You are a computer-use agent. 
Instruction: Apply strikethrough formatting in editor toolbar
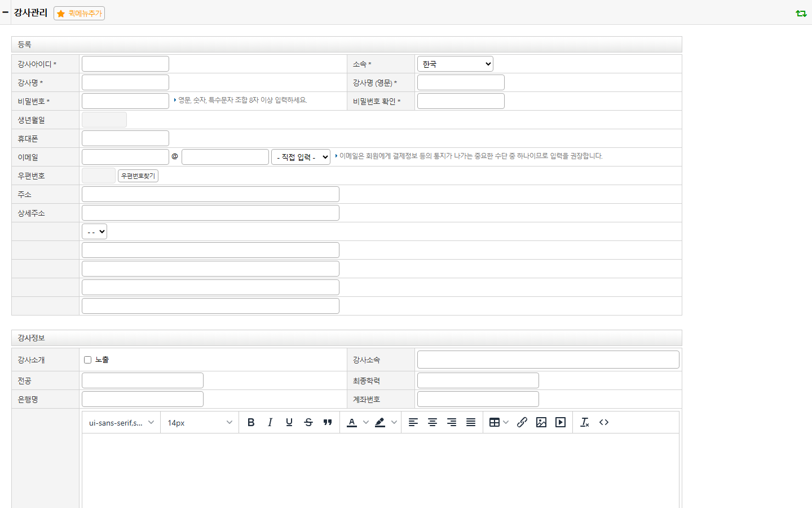pos(308,422)
